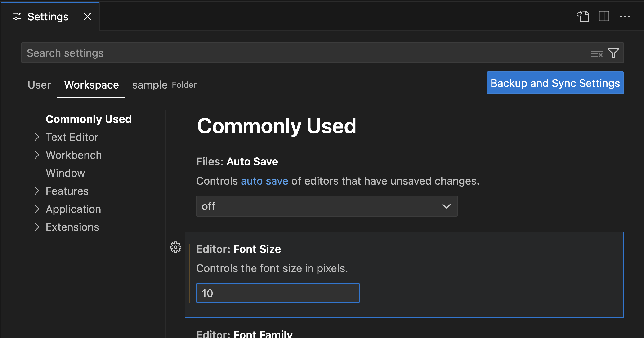Open the Files: Auto Save dropdown

coord(326,206)
